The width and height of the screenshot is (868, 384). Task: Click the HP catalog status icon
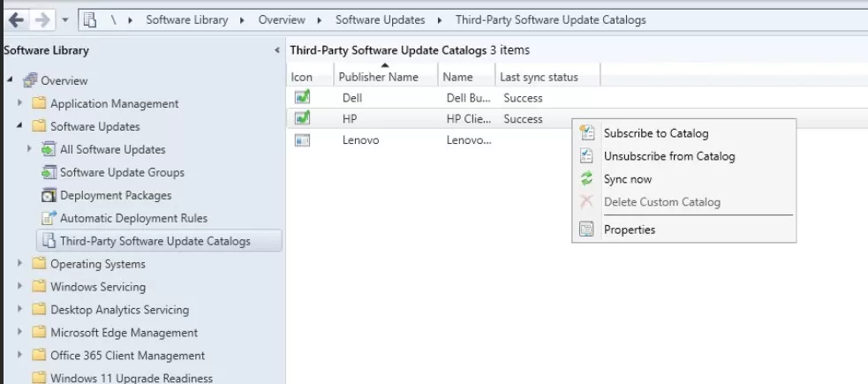(302, 118)
